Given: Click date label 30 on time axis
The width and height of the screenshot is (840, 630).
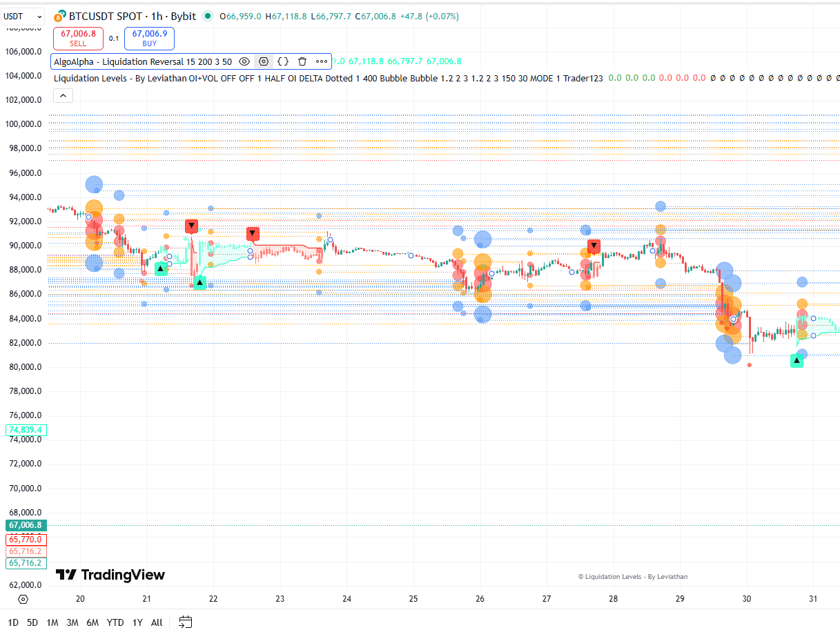Looking at the screenshot, I should pyautogui.click(x=747, y=599).
